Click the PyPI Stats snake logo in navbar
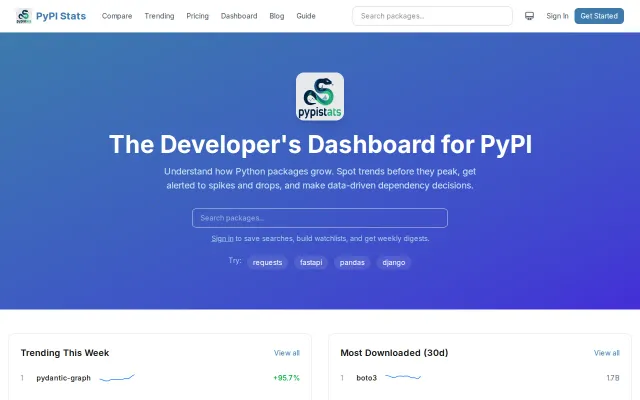Viewport: 640px width, 400px height. point(24,16)
